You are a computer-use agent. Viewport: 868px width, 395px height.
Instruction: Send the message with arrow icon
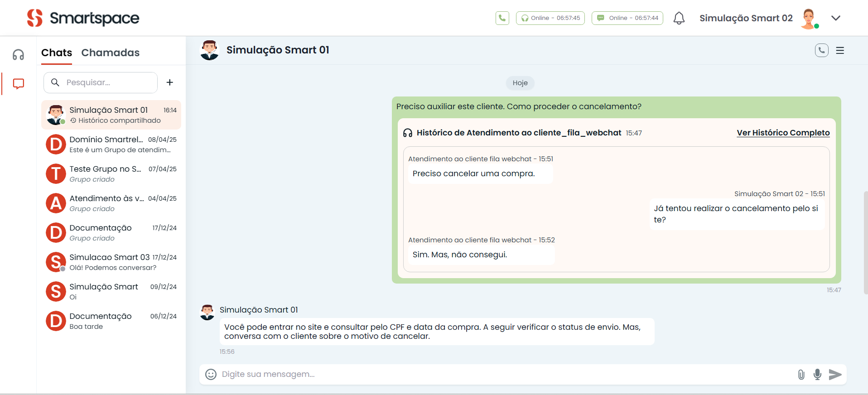835,375
